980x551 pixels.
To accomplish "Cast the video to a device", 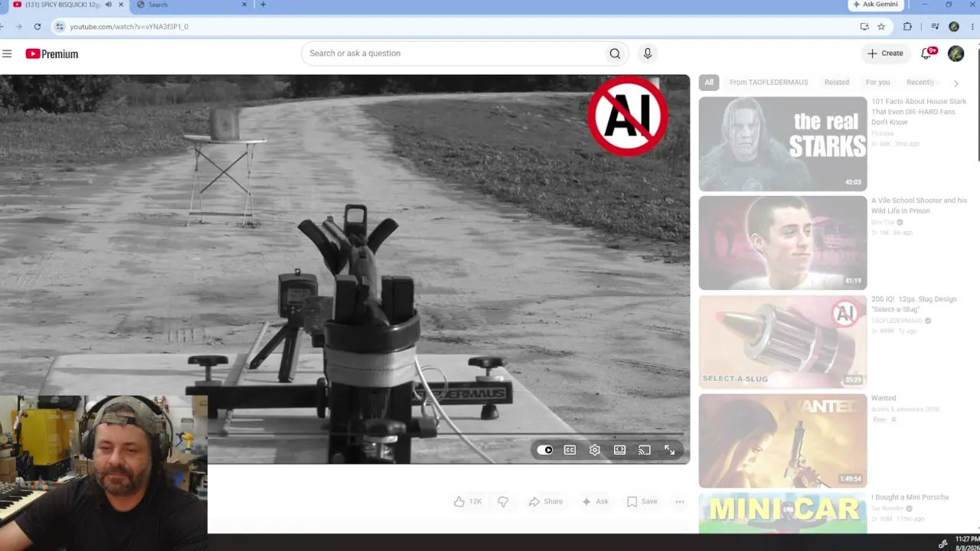I will pyautogui.click(x=645, y=450).
